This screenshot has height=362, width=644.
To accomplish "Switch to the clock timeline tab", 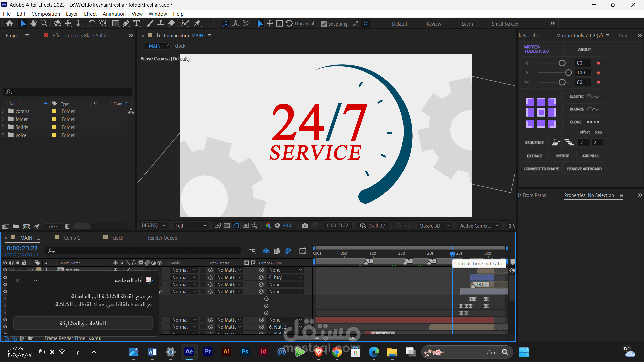I will tap(118, 238).
